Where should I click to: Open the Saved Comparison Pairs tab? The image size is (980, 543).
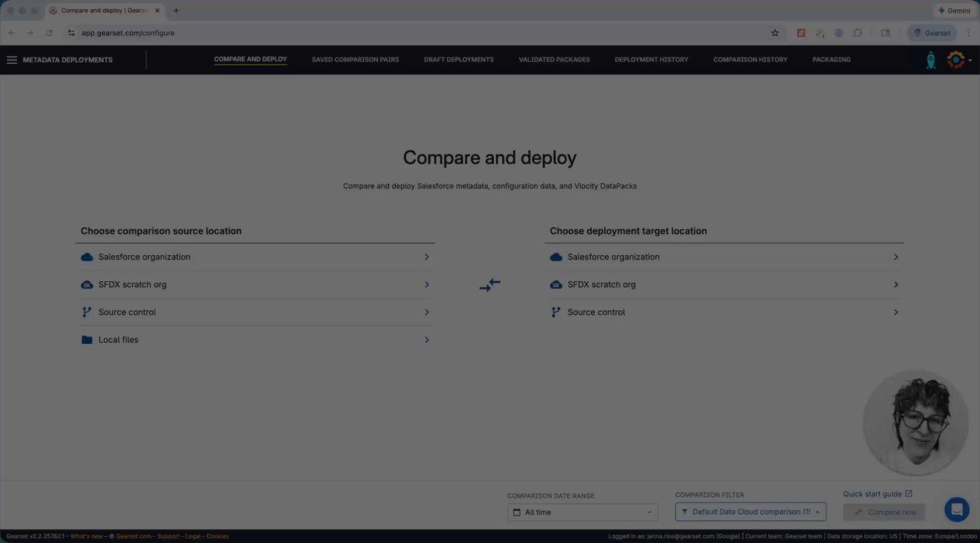pos(355,60)
